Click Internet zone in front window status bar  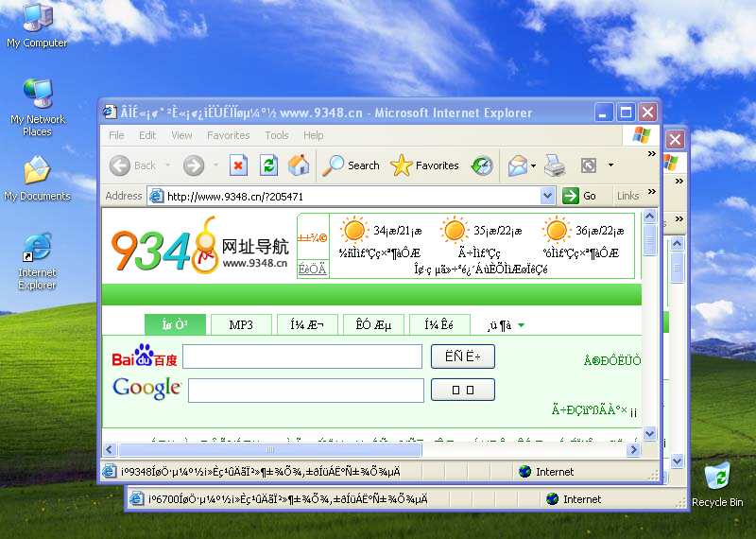click(546, 472)
